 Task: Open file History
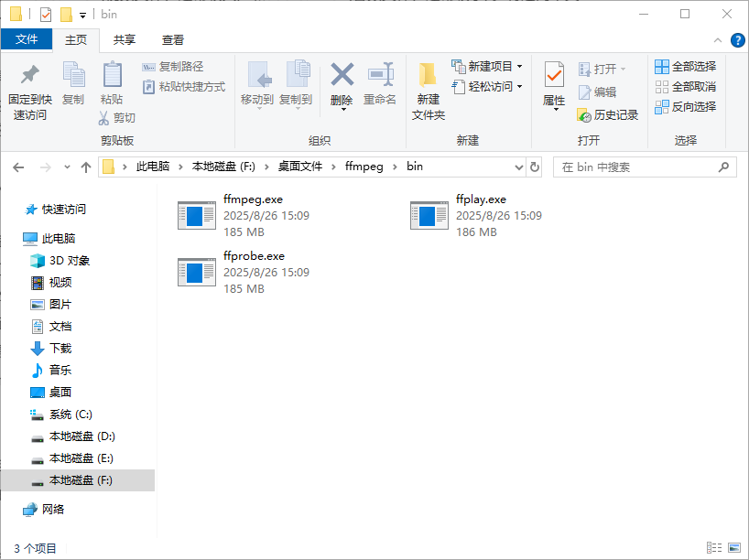[608, 115]
